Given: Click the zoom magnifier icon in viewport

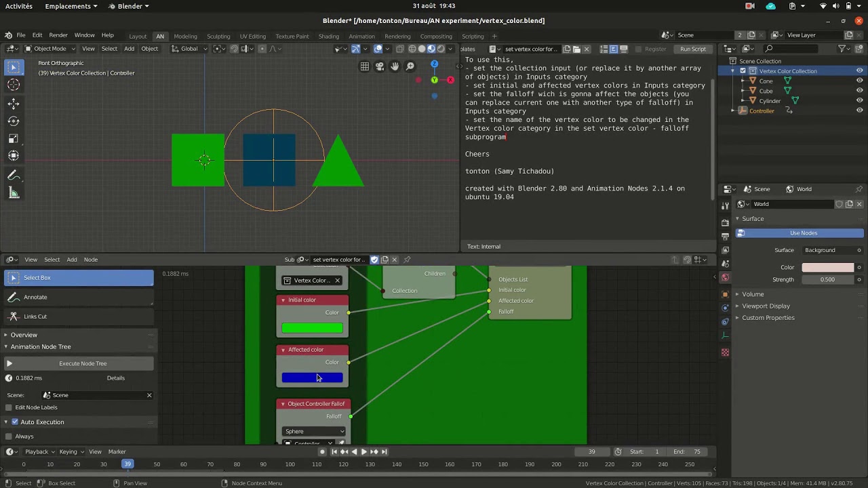Looking at the screenshot, I should tap(410, 66).
